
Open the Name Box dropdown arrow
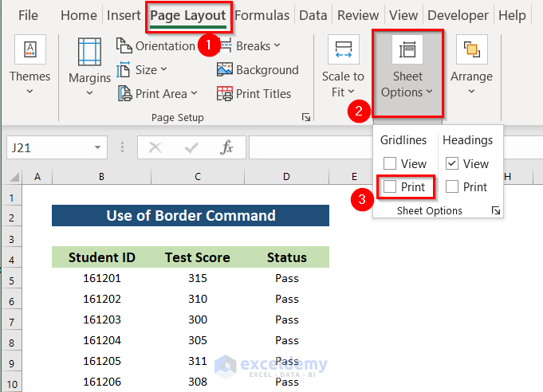(x=97, y=147)
